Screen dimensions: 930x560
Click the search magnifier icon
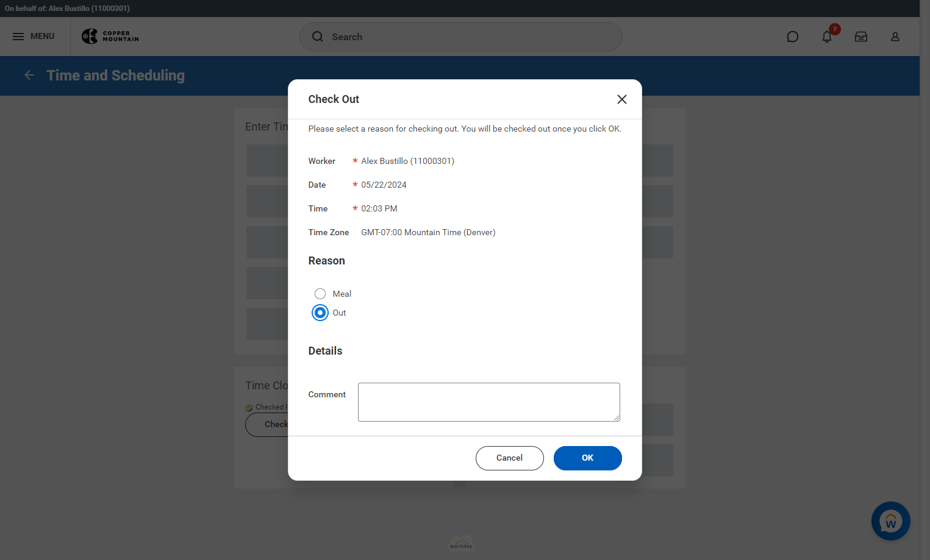tap(318, 37)
